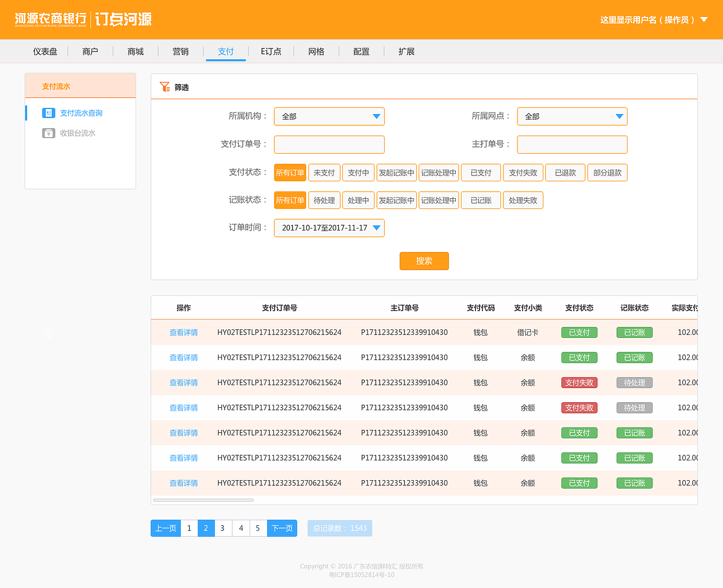Open the 网格 nav tab

[x=316, y=51]
